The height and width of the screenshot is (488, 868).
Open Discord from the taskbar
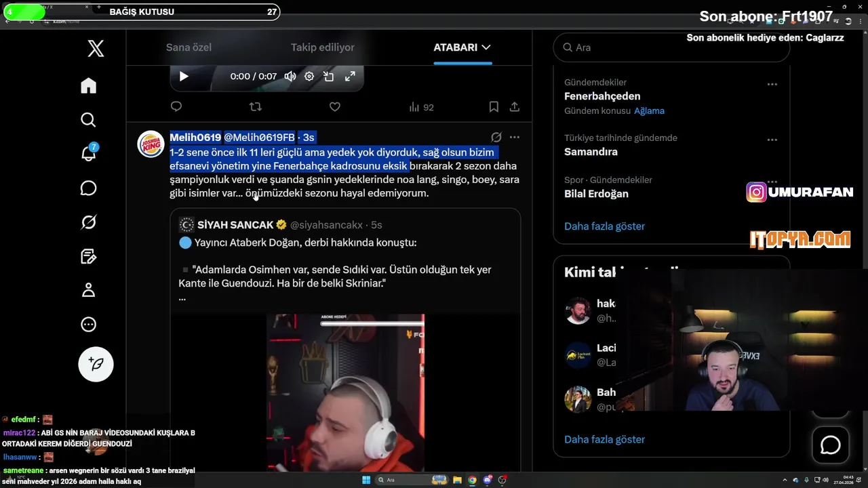click(x=488, y=480)
